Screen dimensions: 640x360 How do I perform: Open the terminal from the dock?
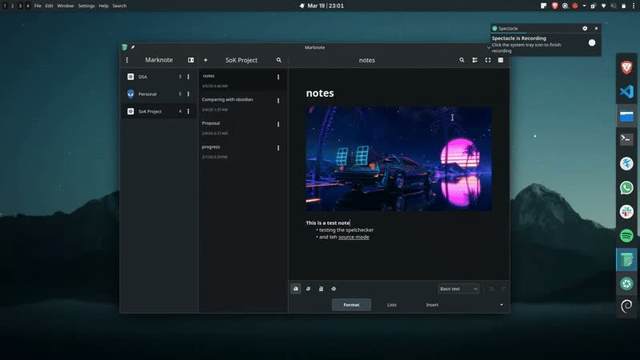[627, 139]
